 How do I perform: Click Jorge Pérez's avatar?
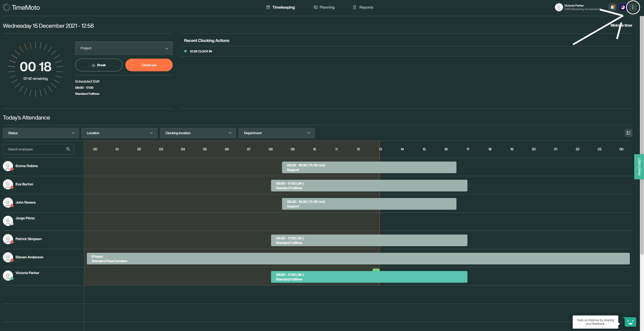pos(8,220)
